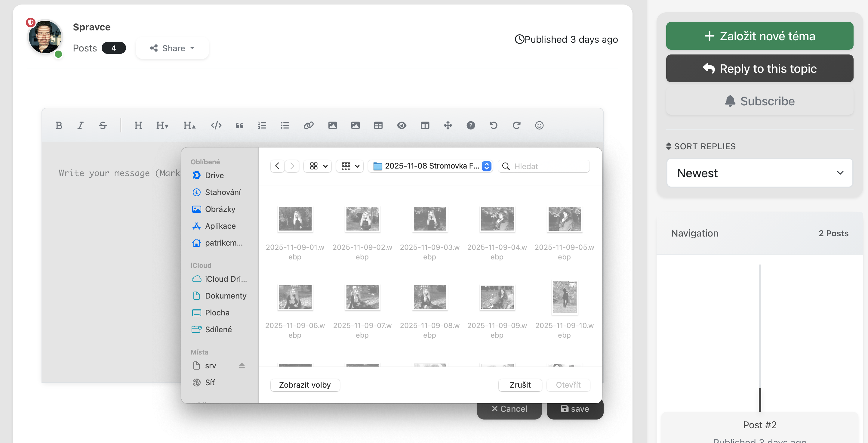Insert a code block with toolbar icon
868x443 pixels.
[x=216, y=125]
